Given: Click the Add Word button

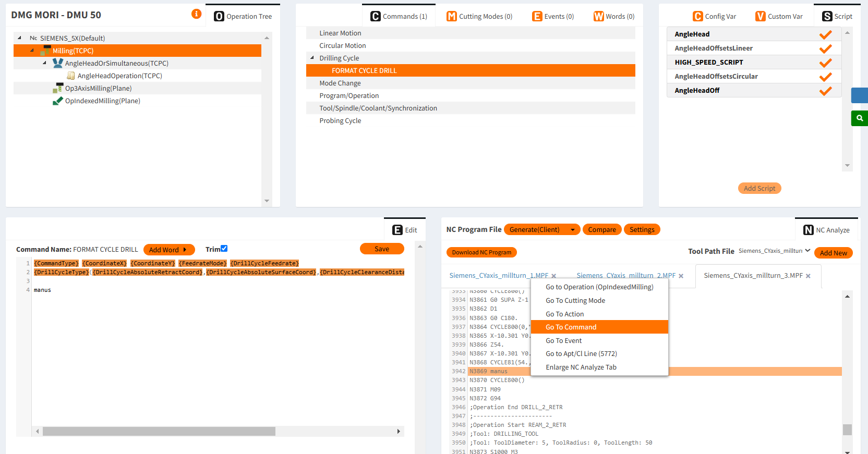Looking at the screenshot, I should pyautogui.click(x=168, y=250).
